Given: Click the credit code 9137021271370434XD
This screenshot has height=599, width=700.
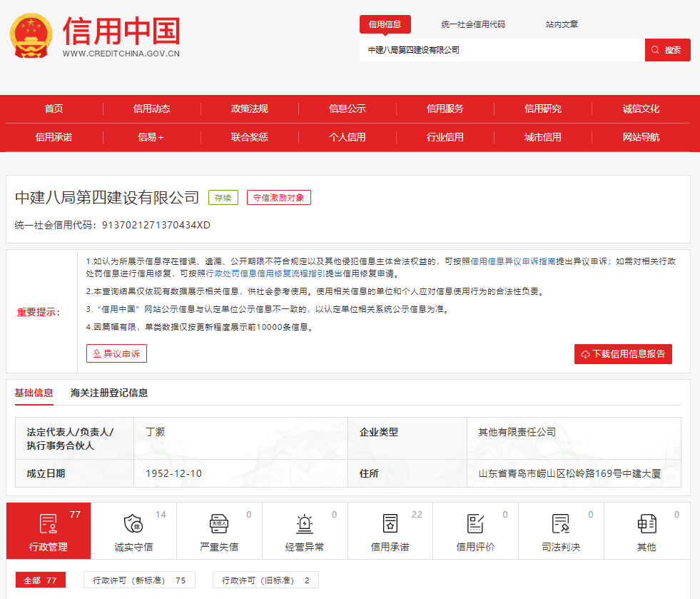Looking at the screenshot, I should [x=156, y=225].
